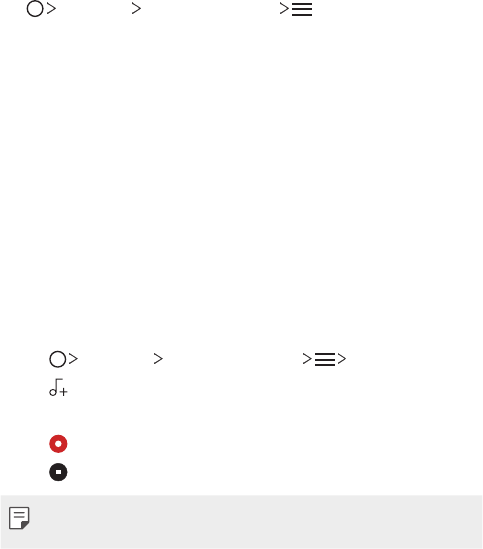Tap the home circle icon in lower row
Image resolution: width=483 pixels, height=549 pixels.
point(57,359)
